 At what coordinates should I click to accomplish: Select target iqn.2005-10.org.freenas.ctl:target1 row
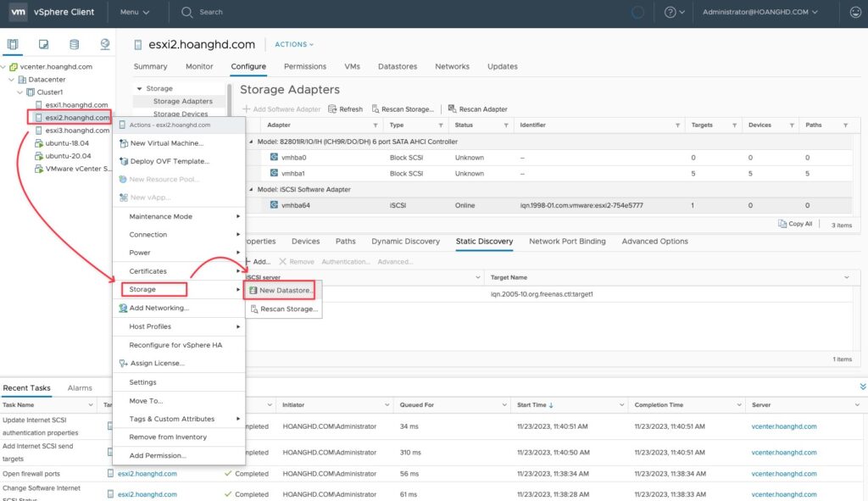(548, 294)
